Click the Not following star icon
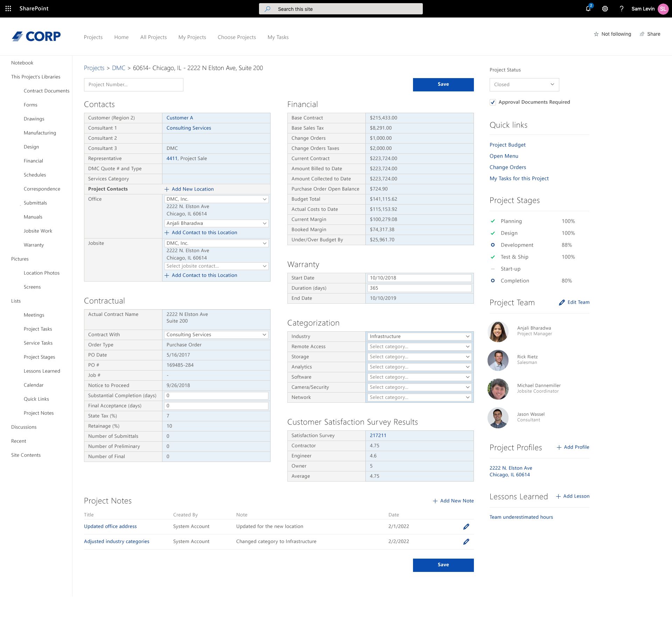 pos(596,34)
